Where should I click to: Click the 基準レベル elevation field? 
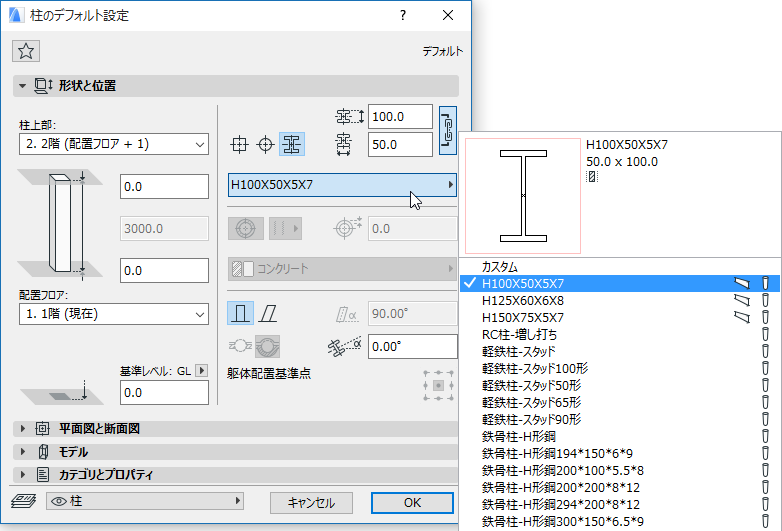click(x=164, y=392)
